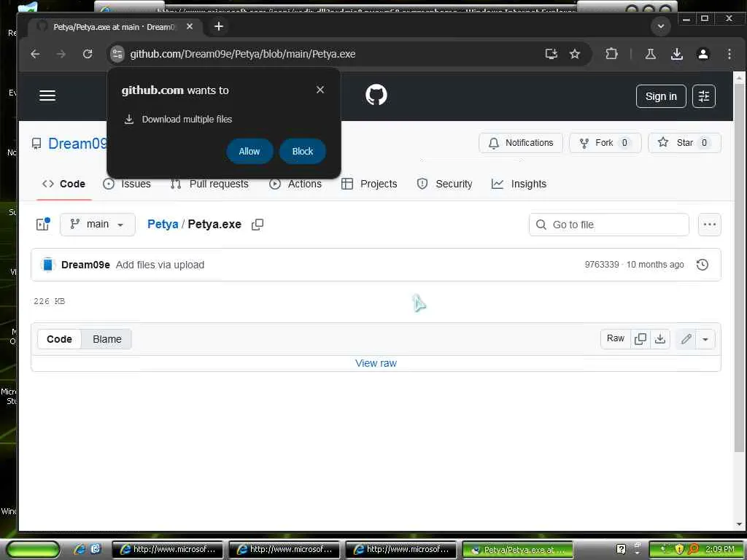Click the address bar URL
The width and height of the screenshot is (747, 560).
[x=243, y=54]
